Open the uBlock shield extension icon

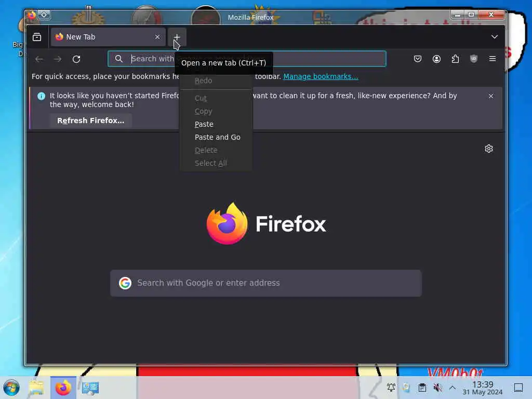pos(474,59)
